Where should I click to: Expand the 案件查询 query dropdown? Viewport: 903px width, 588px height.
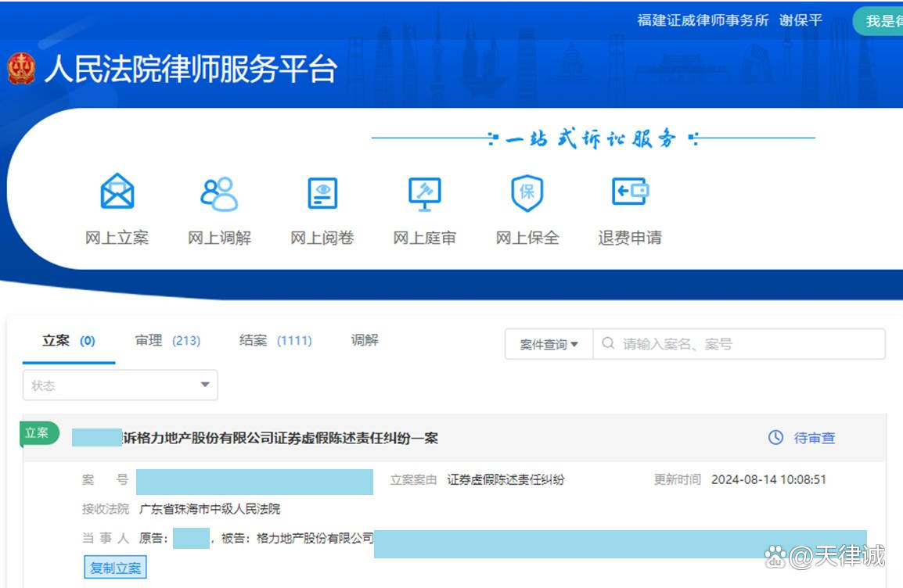(x=548, y=343)
